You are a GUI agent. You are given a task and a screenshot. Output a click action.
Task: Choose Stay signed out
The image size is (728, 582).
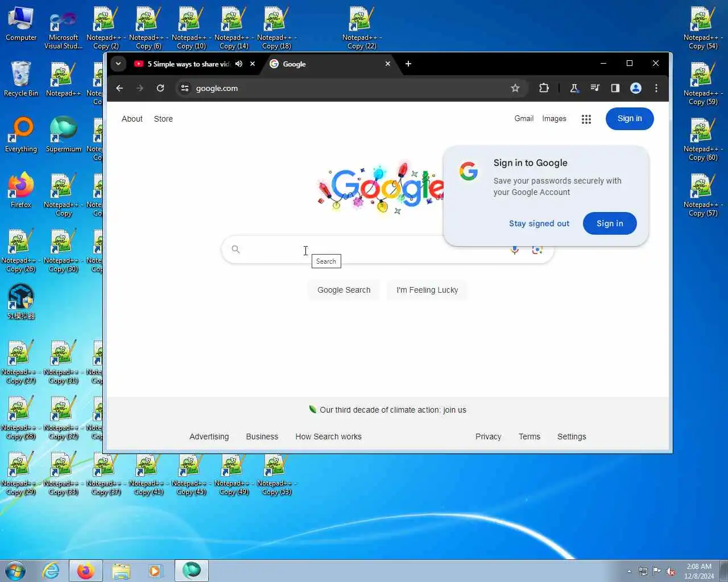tap(539, 223)
